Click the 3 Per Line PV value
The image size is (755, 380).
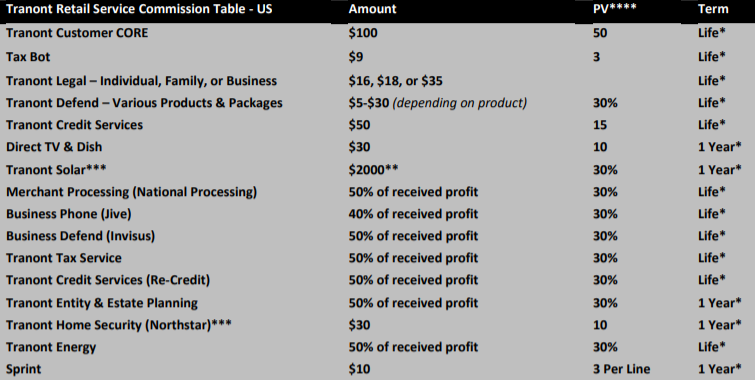[622, 369]
